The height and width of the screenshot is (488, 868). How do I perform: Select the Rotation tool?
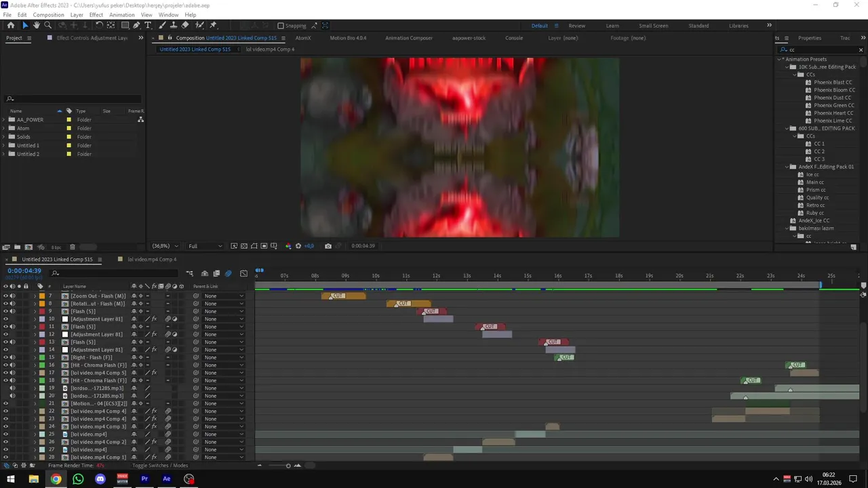(x=99, y=26)
